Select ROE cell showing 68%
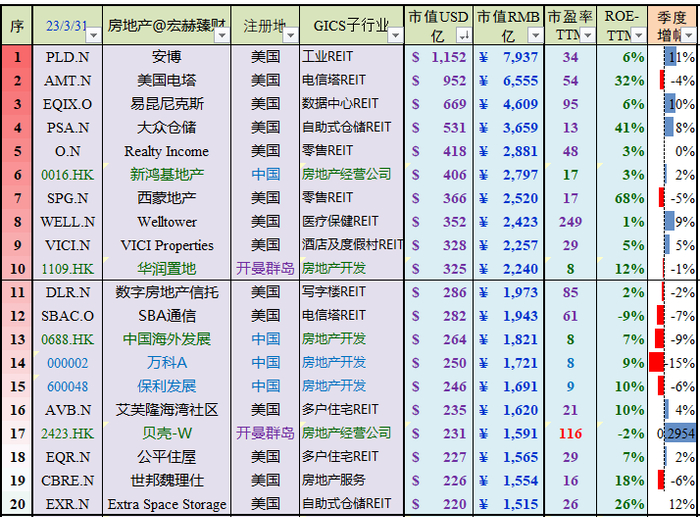Image resolution: width=700 pixels, height=517 pixels. click(x=622, y=198)
